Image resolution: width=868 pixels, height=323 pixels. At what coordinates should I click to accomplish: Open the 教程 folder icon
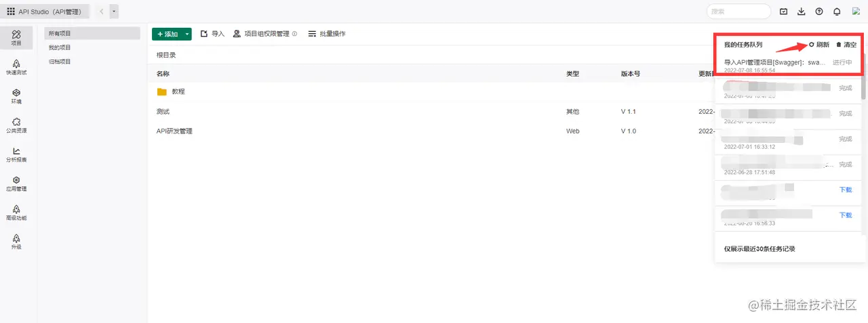pos(161,91)
